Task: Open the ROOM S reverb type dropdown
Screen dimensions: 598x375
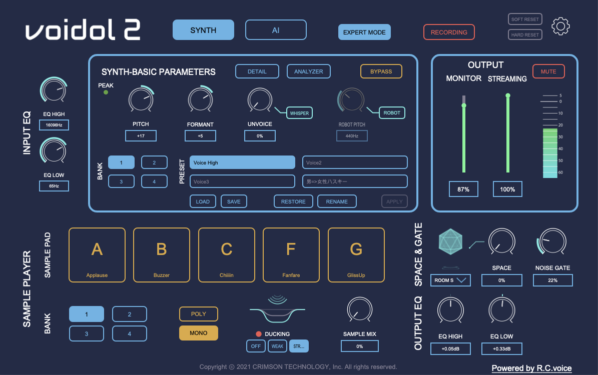Action: point(450,280)
